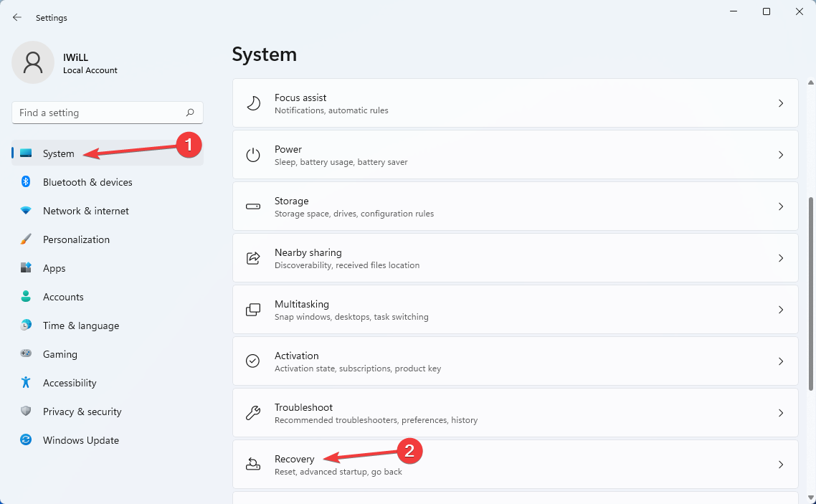Expand Activation via its chevron
The image size is (816, 504).
coord(781,361)
